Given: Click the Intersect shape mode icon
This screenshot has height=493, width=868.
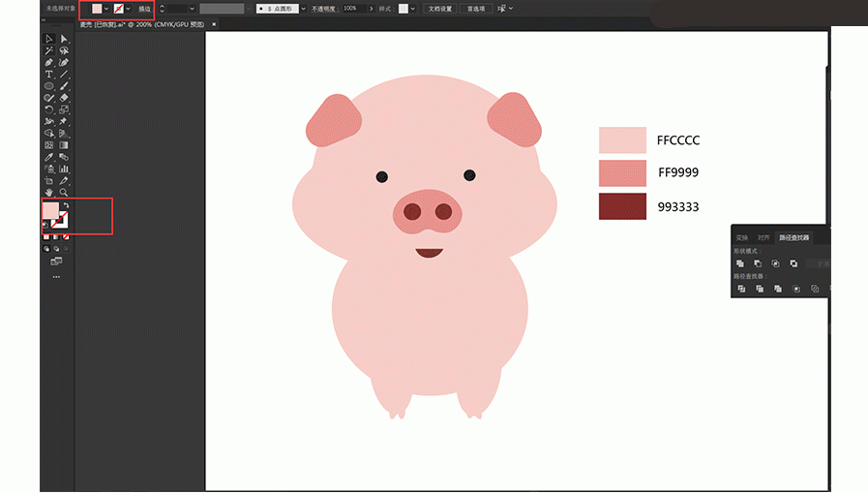Looking at the screenshot, I should pos(775,263).
